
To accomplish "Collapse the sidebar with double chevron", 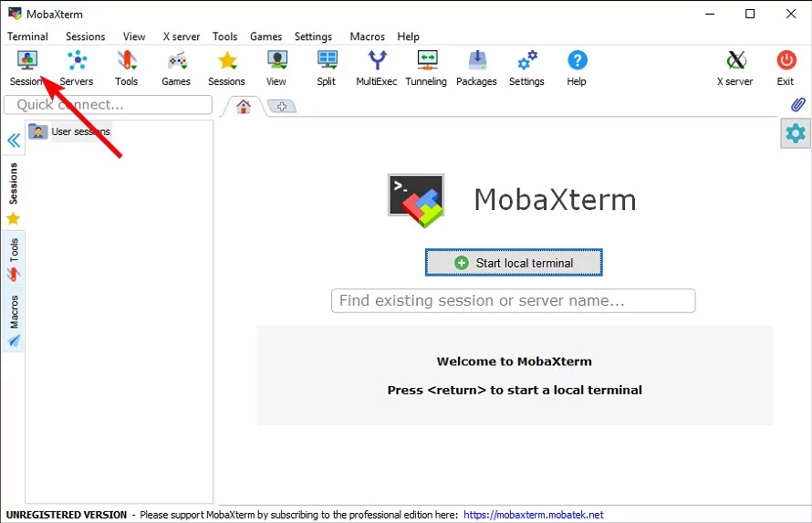I will [x=14, y=141].
